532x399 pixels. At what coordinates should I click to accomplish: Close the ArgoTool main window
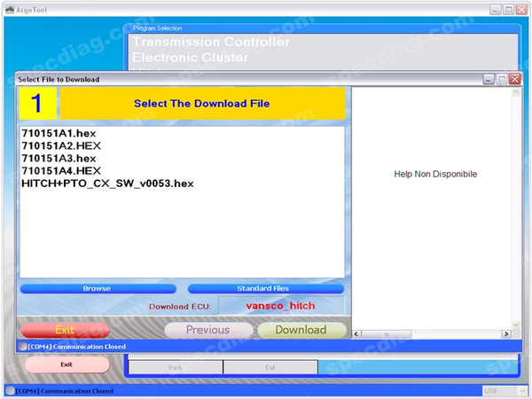pyautogui.click(x=521, y=10)
